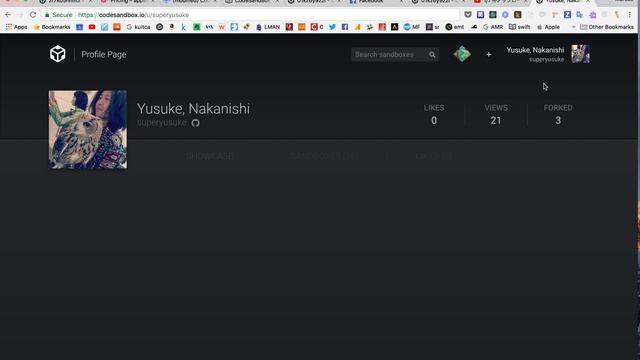
Task: Click the LIKES count 0
Action: coord(434,120)
